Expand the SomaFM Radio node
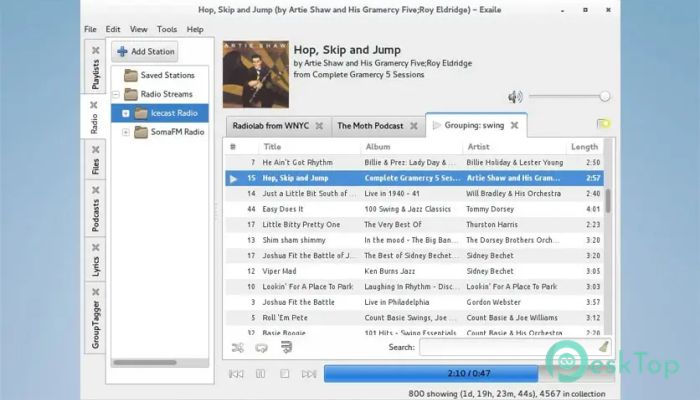This screenshot has width=700, height=400. (126, 132)
